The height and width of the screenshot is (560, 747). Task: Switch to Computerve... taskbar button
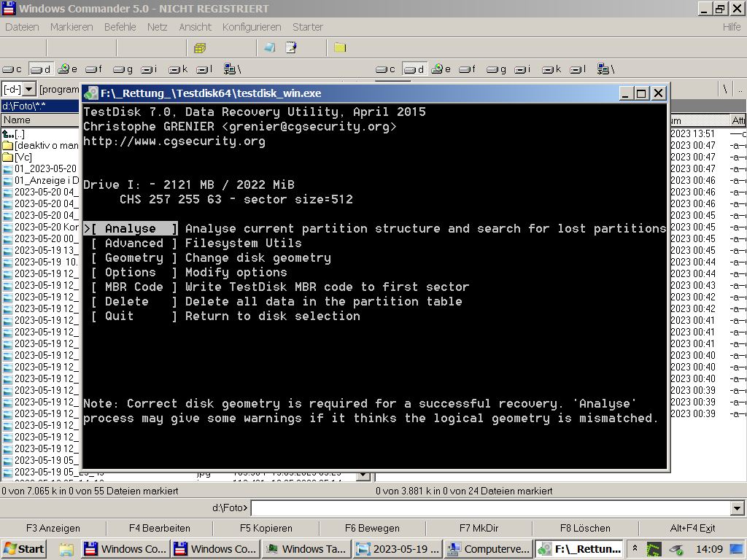point(489,548)
